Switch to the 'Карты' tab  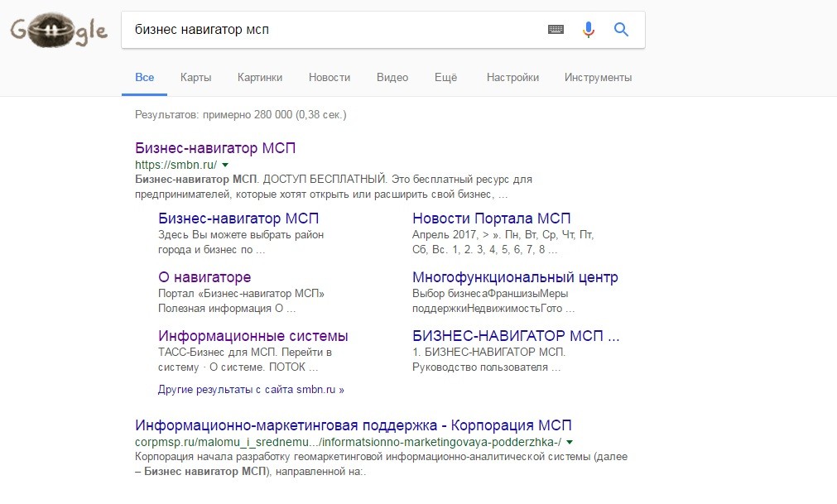click(x=196, y=77)
